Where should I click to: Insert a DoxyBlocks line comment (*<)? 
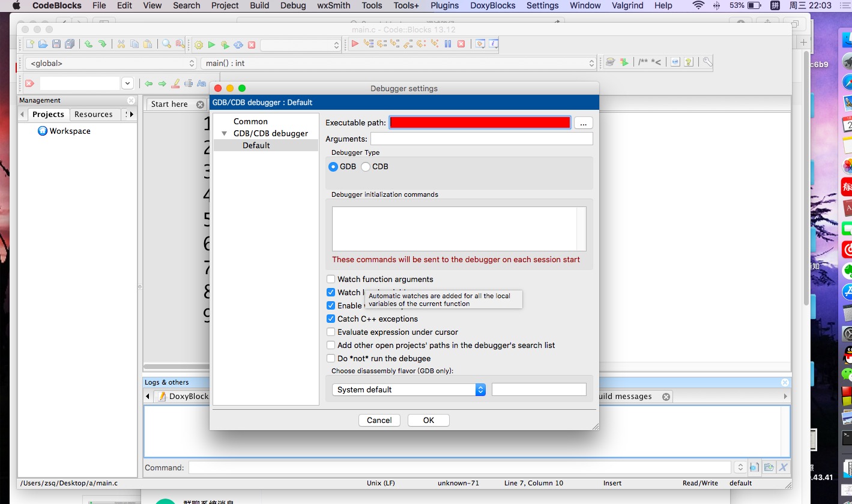click(656, 62)
